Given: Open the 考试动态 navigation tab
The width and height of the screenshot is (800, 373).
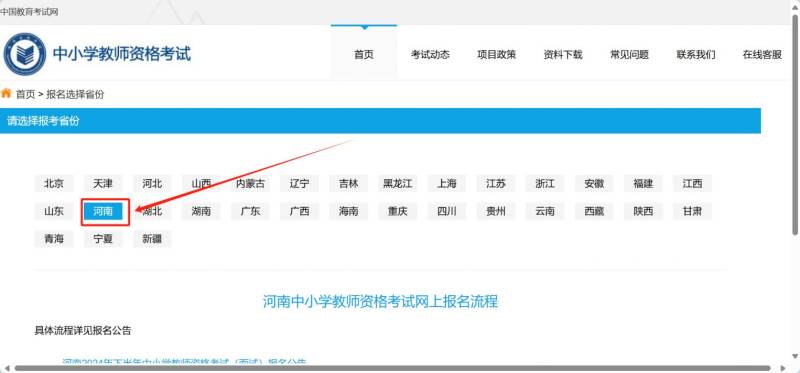Looking at the screenshot, I should point(430,55).
